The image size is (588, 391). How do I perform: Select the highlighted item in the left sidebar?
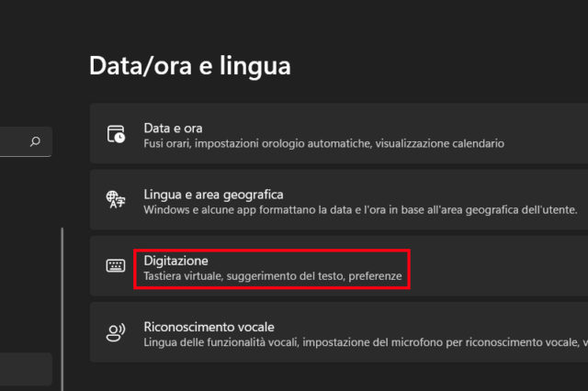click(x=25, y=368)
